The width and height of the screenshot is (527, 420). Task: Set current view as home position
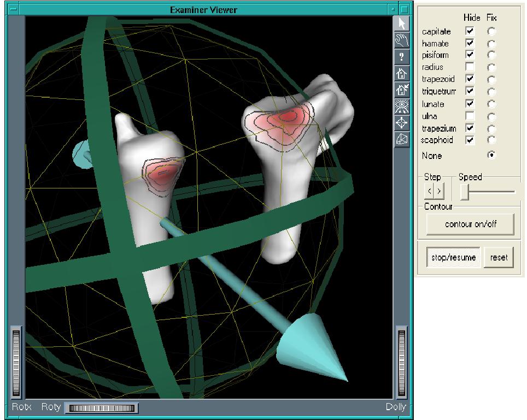(x=402, y=90)
